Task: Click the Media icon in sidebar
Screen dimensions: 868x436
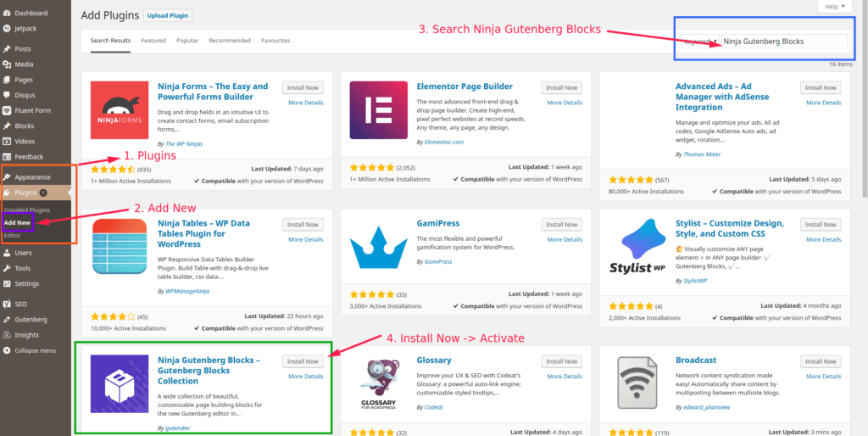Action: [7, 64]
